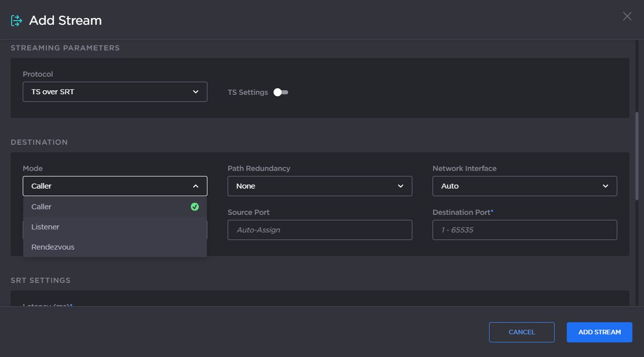Click the Add Stream button
Image resolution: width=644 pixels, height=357 pixels.
coord(599,332)
